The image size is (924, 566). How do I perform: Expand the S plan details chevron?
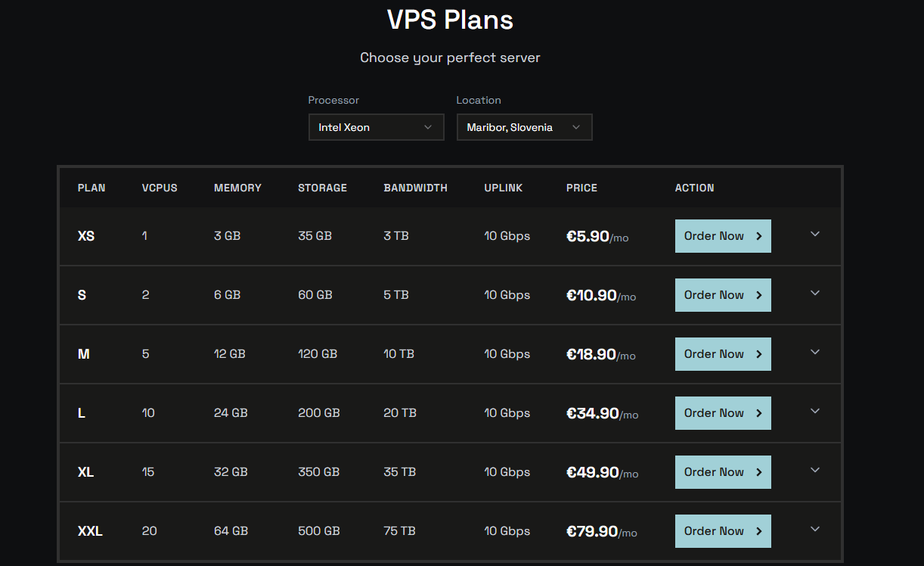[815, 294]
